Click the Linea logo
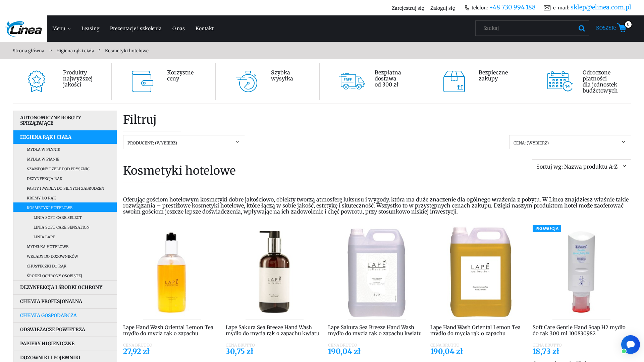644x362 pixels. (23, 28)
